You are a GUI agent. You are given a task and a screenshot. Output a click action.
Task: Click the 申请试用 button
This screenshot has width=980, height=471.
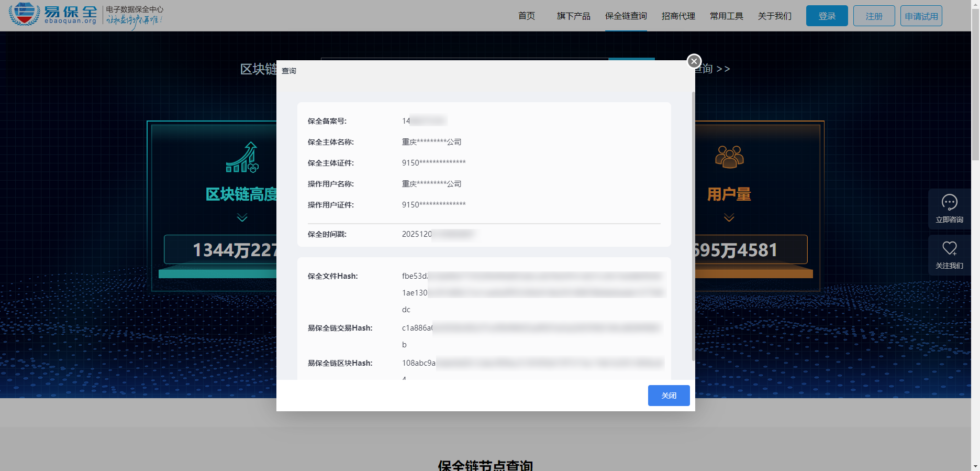tap(921, 16)
